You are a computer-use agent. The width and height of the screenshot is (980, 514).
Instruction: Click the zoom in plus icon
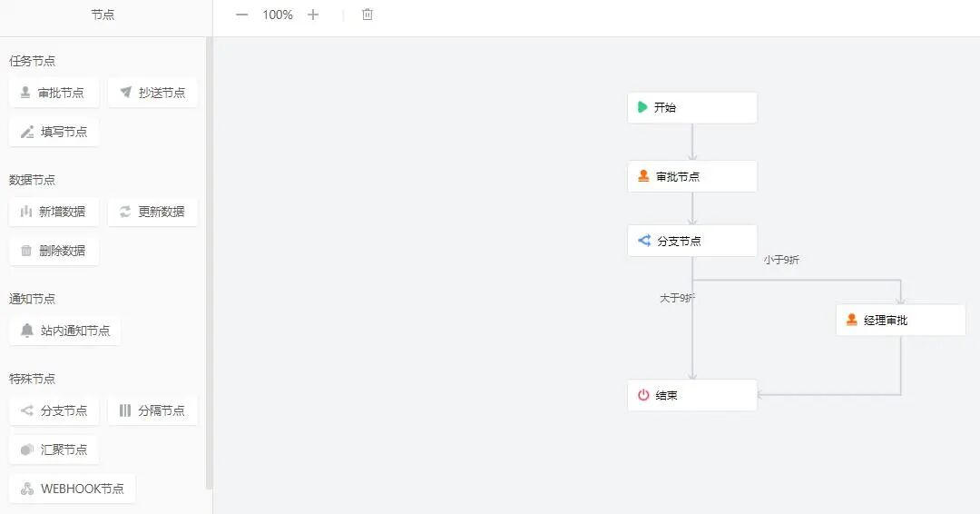click(x=313, y=15)
